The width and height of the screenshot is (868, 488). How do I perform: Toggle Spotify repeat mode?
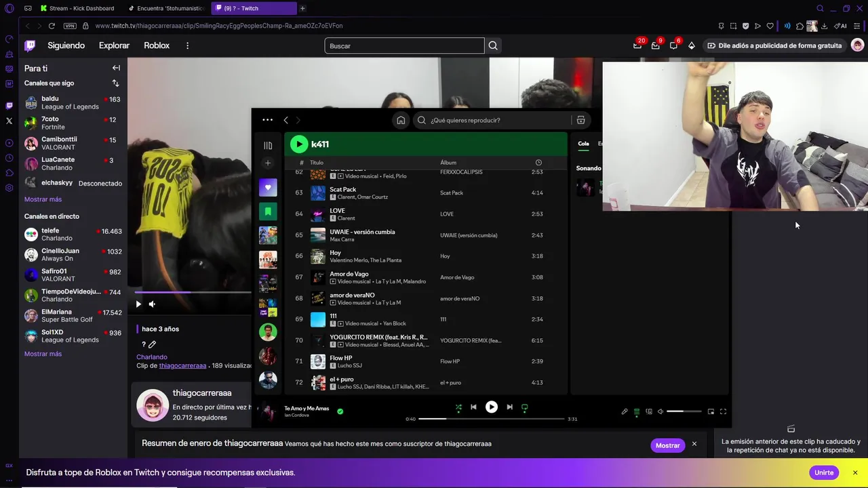[x=524, y=407]
